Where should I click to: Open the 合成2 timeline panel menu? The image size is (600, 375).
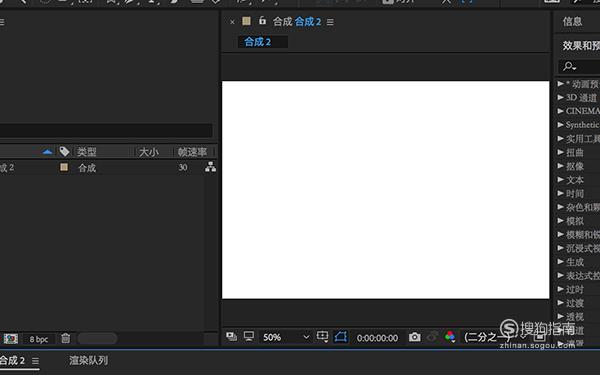[x=36, y=361]
